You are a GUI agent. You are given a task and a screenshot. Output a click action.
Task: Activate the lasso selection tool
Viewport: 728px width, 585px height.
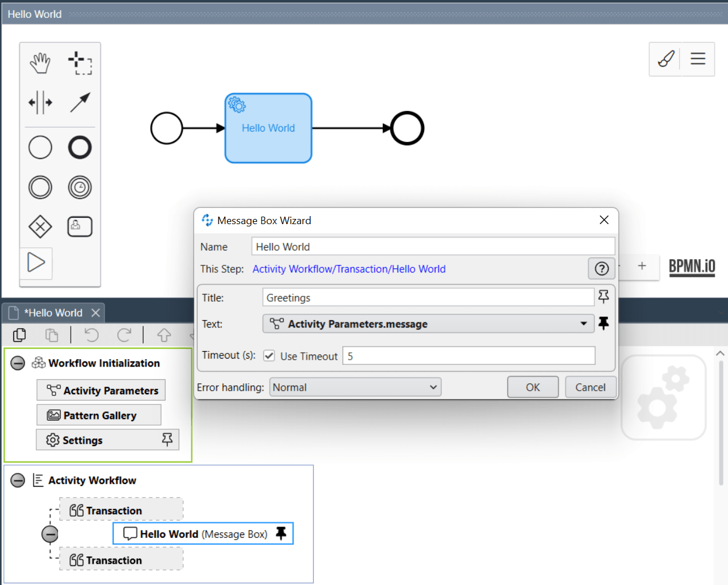tap(80, 63)
